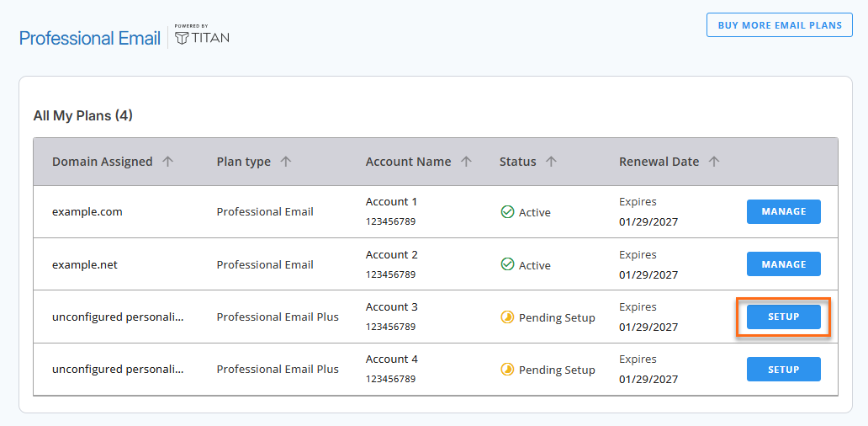Click expiry date 01/29/2027 for Account 4
Viewport: 868px width, 426px height.
pos(648,380)
